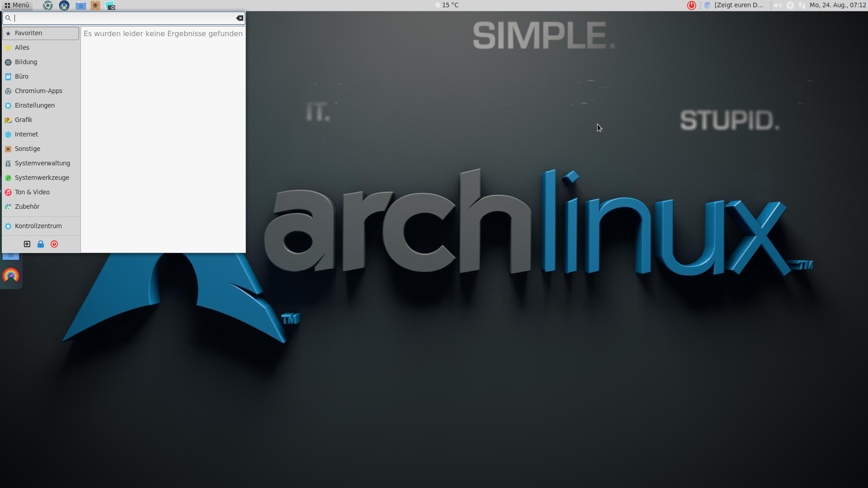This screenshot has height=488, width=868.
Task: Click the package installer launcher icon
Action: [x=95, y=5]
